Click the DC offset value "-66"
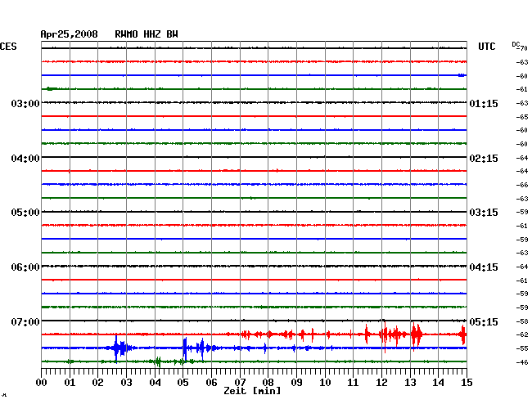The image size is (532, 404). (x=522, y=185)
